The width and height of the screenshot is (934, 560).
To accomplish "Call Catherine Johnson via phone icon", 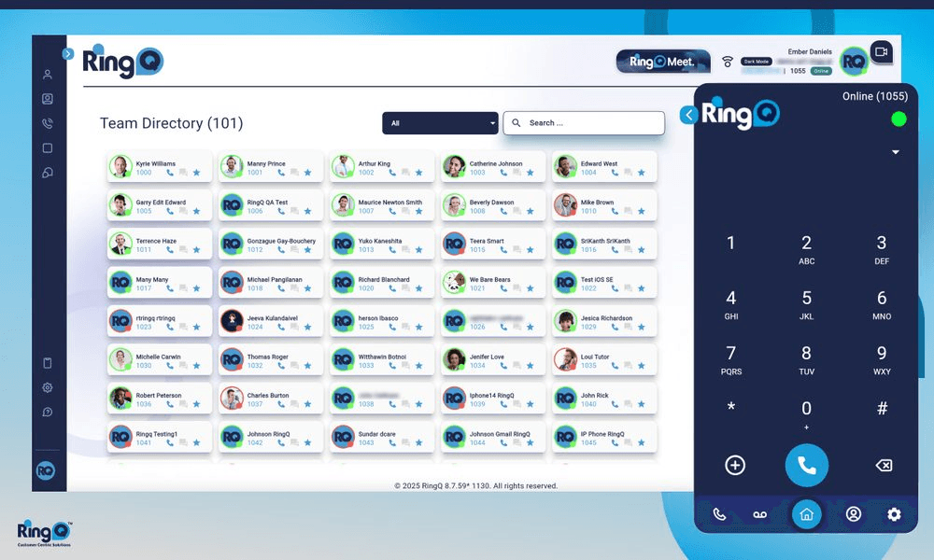I will coord(503,173).
